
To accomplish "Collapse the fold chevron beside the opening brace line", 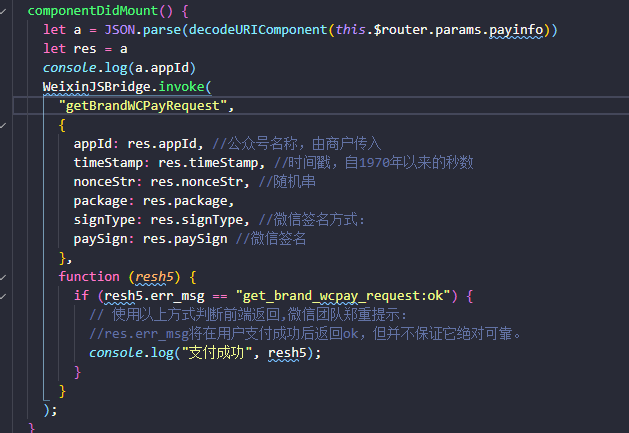I will click(3, 125).
